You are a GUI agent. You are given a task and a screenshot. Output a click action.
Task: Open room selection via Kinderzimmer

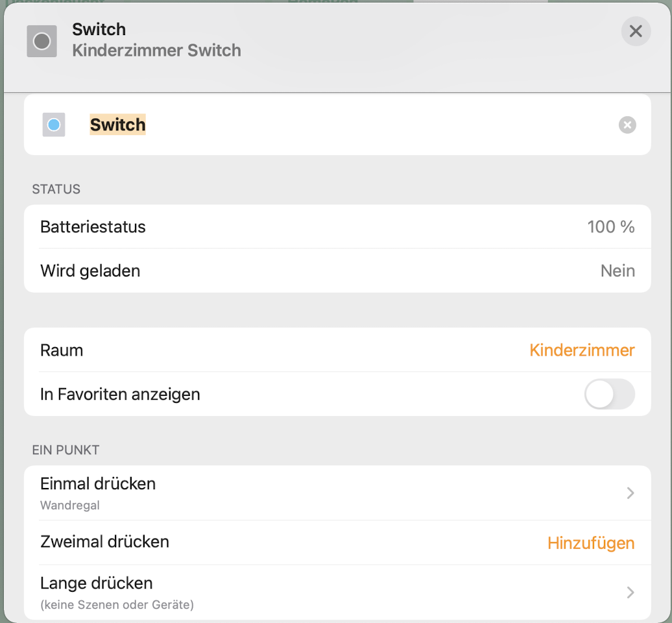click(582, 350)
